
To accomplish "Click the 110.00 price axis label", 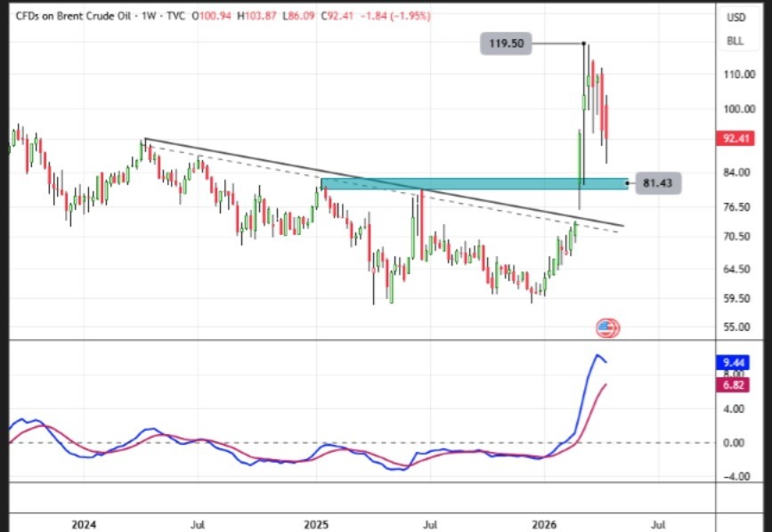I will 735,76.
